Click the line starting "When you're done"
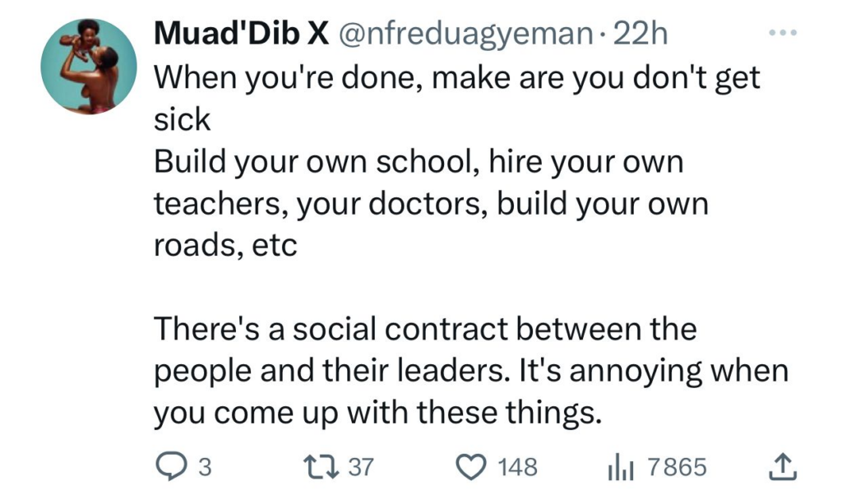The width and height of the screenshot is (842, 504). (x=456, y=78)
